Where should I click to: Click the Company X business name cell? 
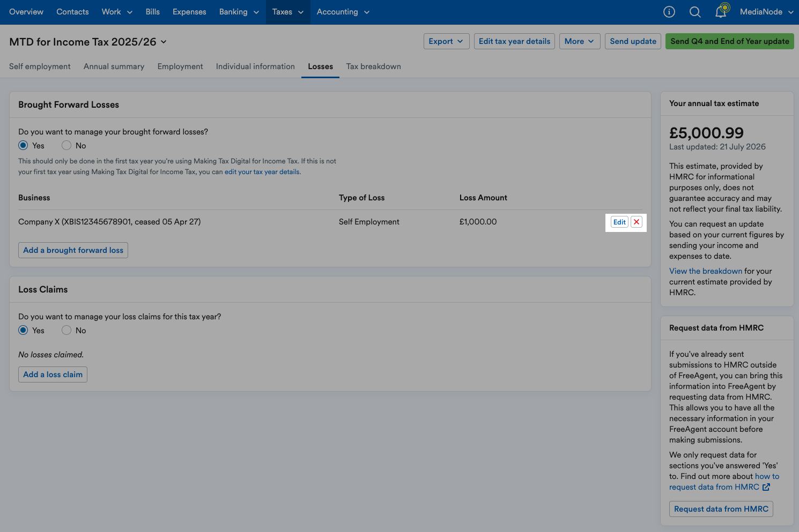tap(109, 222)
